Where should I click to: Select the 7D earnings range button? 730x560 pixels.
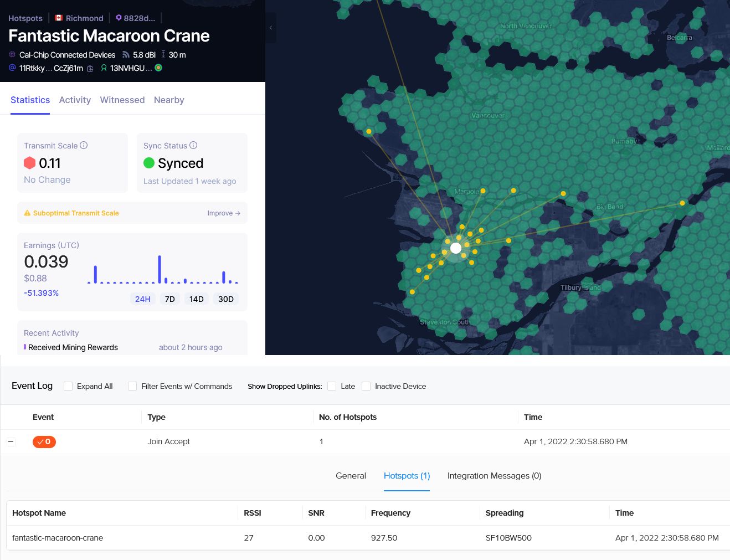pos(170,299)
